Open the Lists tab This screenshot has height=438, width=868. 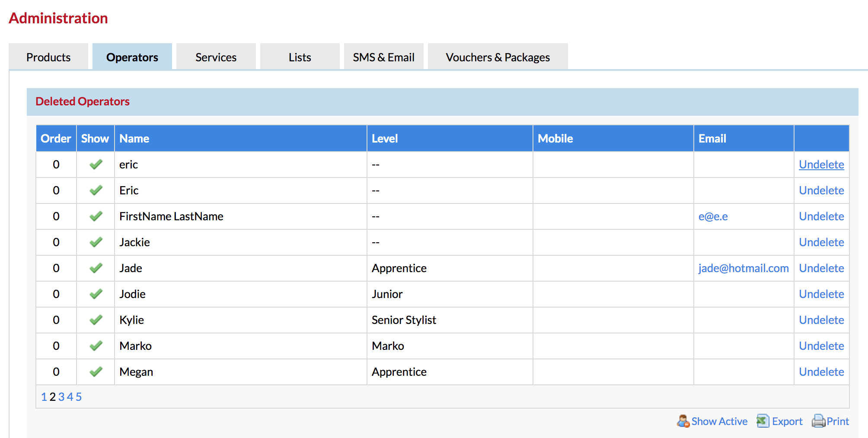[x=300, y=57]
